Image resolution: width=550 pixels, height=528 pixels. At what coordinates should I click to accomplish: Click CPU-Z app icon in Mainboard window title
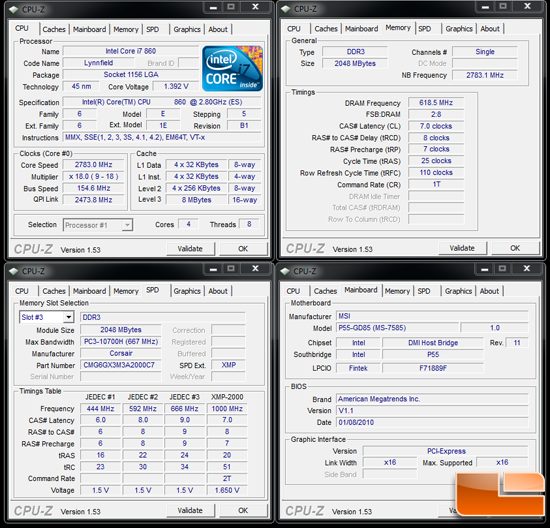coord(286,271)
